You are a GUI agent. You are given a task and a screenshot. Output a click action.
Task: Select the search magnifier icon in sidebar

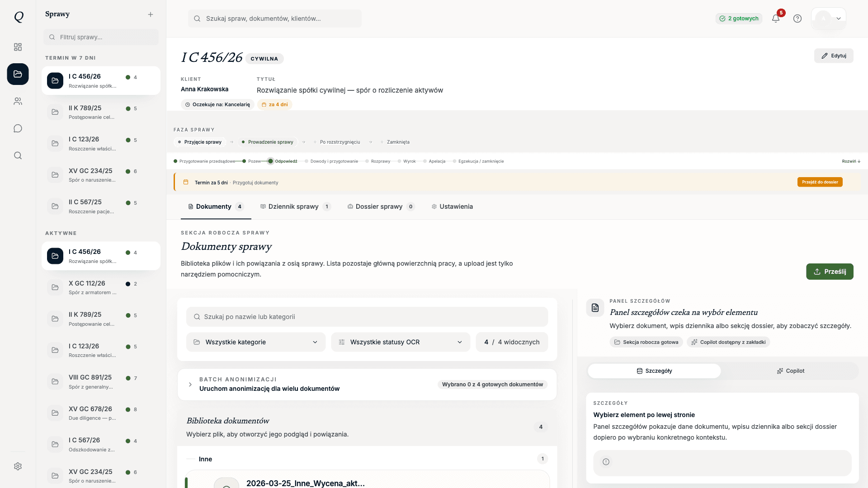click(18, 155)
